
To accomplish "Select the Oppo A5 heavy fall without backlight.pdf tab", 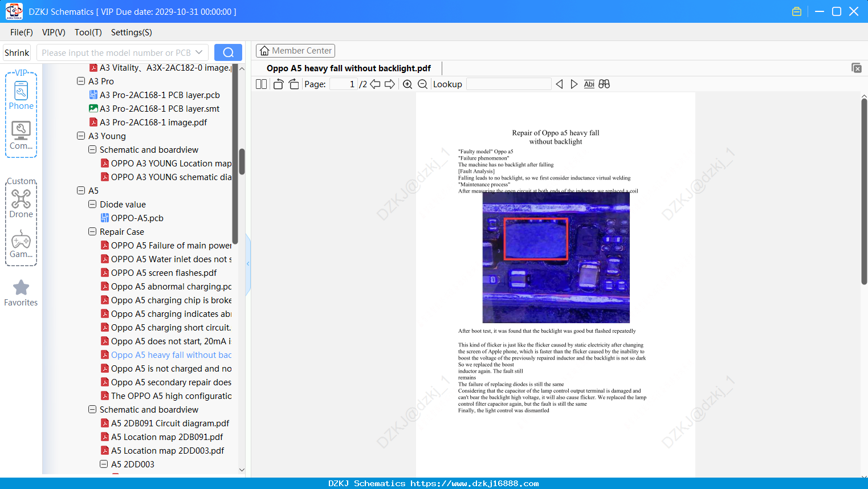I will [x=349, y=68].
